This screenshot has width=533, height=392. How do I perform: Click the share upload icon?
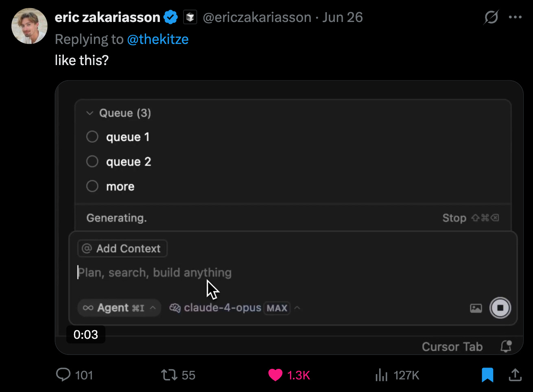tap(515, 375)
